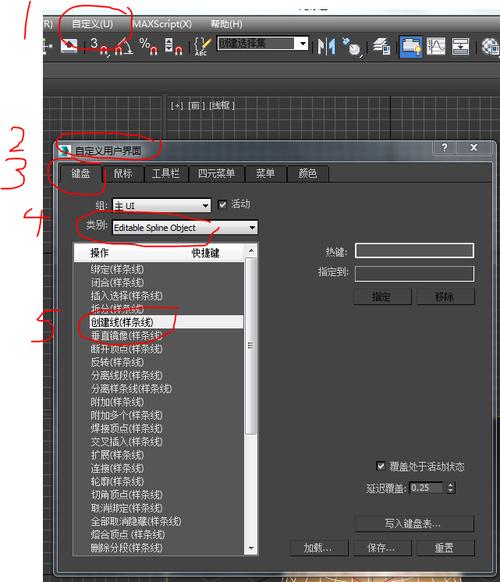This screenshot has height=582, width=500.
Task: Switch to the 菜单 tab
Action: coord(265,173)
